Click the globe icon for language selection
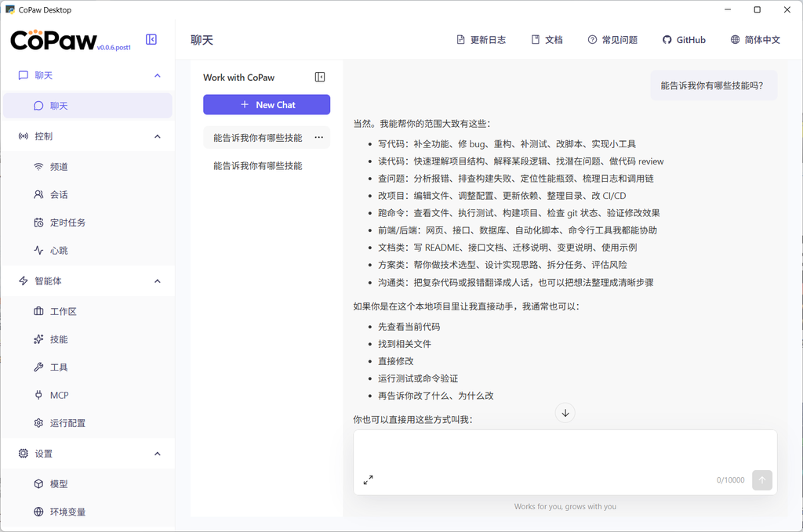This screenshot has width=803, height=532. pyautogui.click(x=735, y=40)
